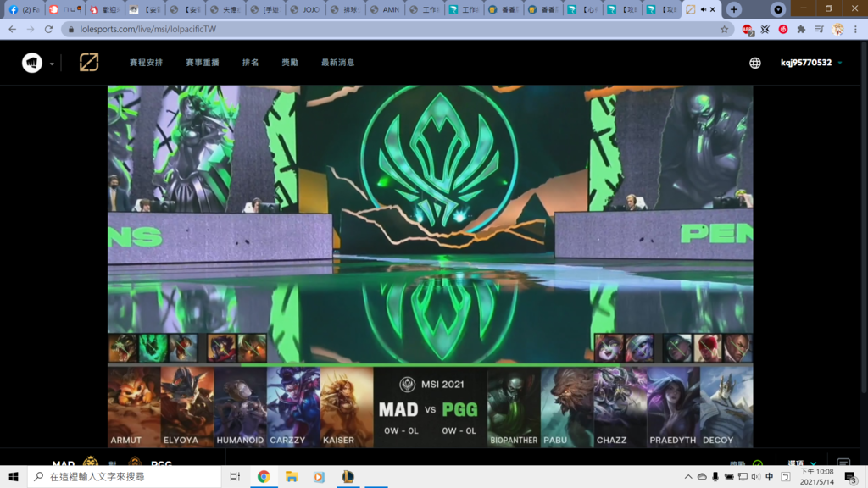Viewport: 868px width, 488px height.
Task: Open the crossed-swords extension icon
Action: coord(765,30)
